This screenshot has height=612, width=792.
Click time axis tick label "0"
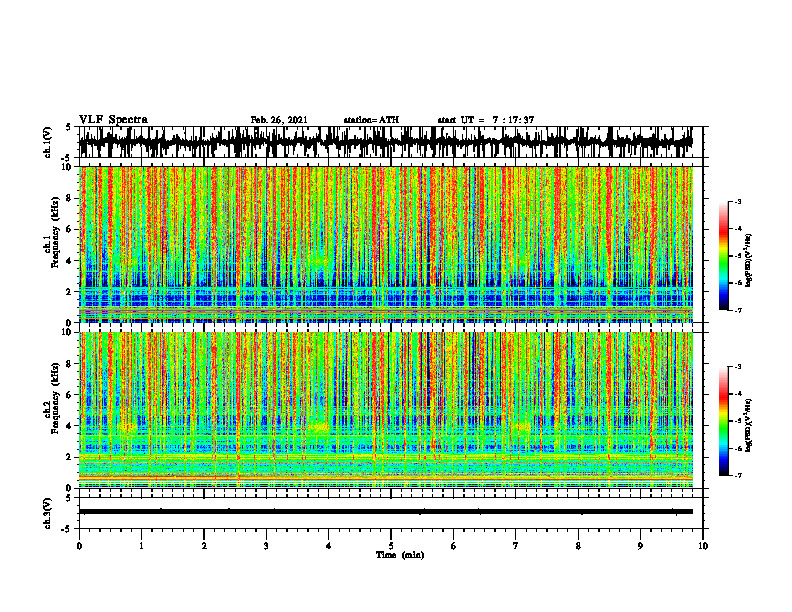pos(79,546)
